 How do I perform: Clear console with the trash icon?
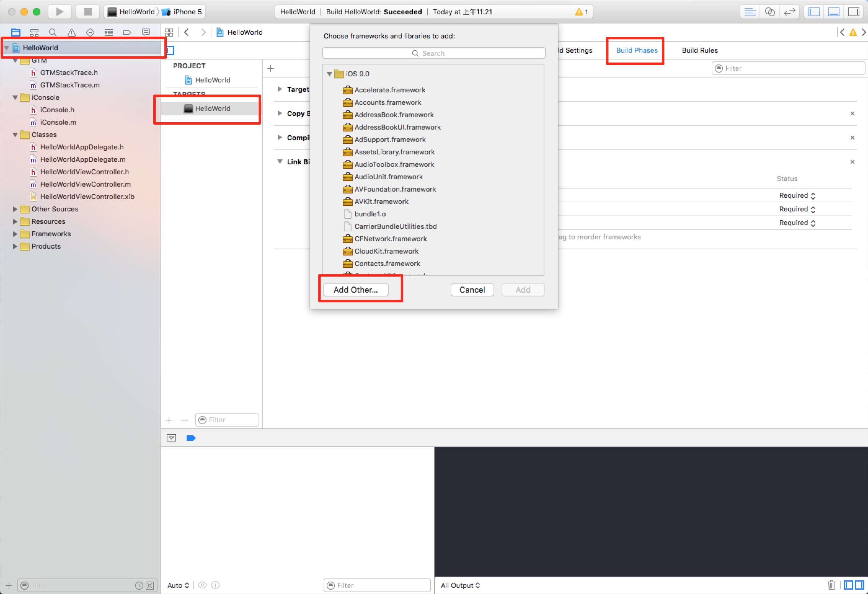tap(831, 585)
